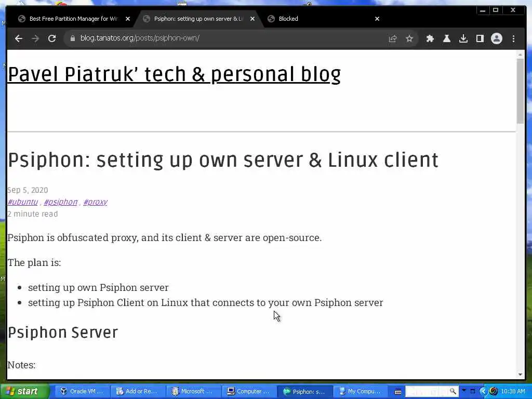Click the forward navigation arrow
The width and height of the screenshot is (532, 399).
coord(35,38)
